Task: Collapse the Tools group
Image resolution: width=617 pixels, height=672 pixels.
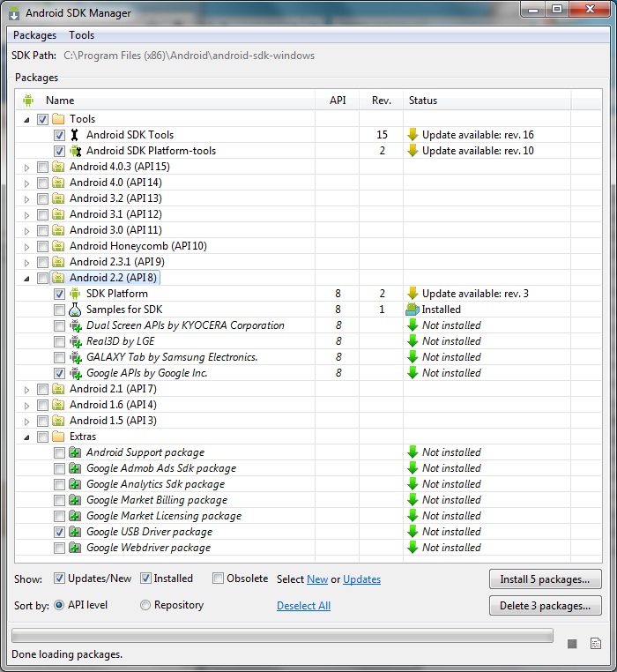Action: pyautogui.click(x=26, y=120)
